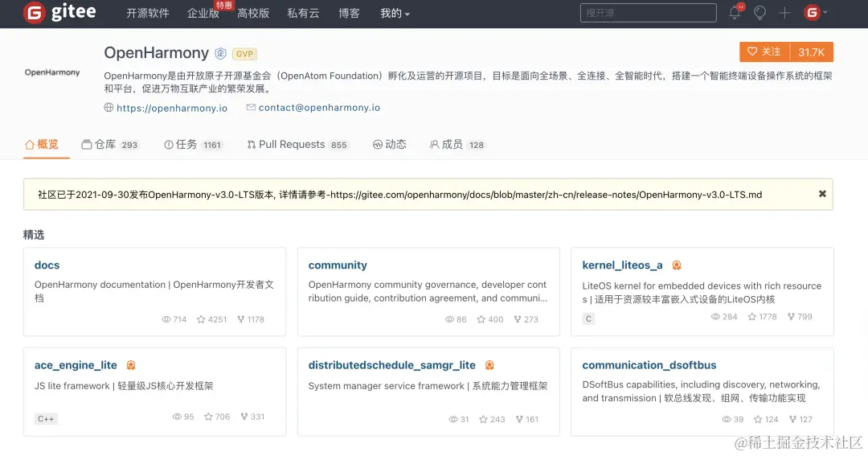
Task: Click the fork icon on kernel_liteos_a
Action: tap(791, 316)
